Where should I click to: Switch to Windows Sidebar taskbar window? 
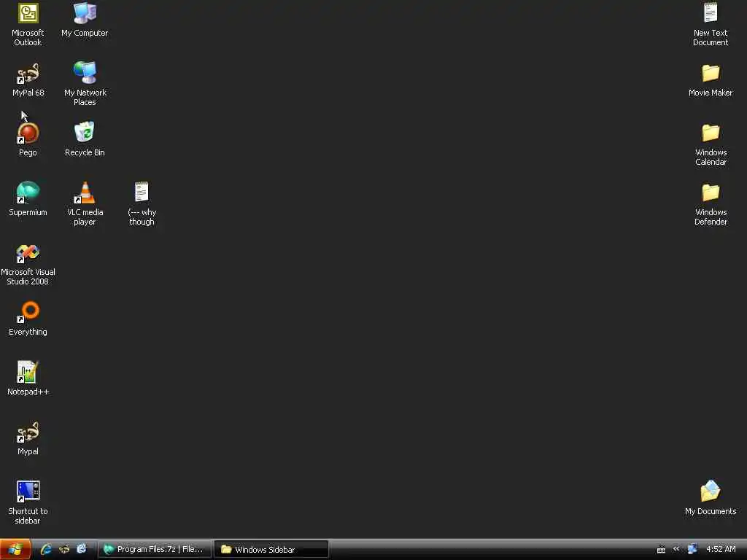271,550
